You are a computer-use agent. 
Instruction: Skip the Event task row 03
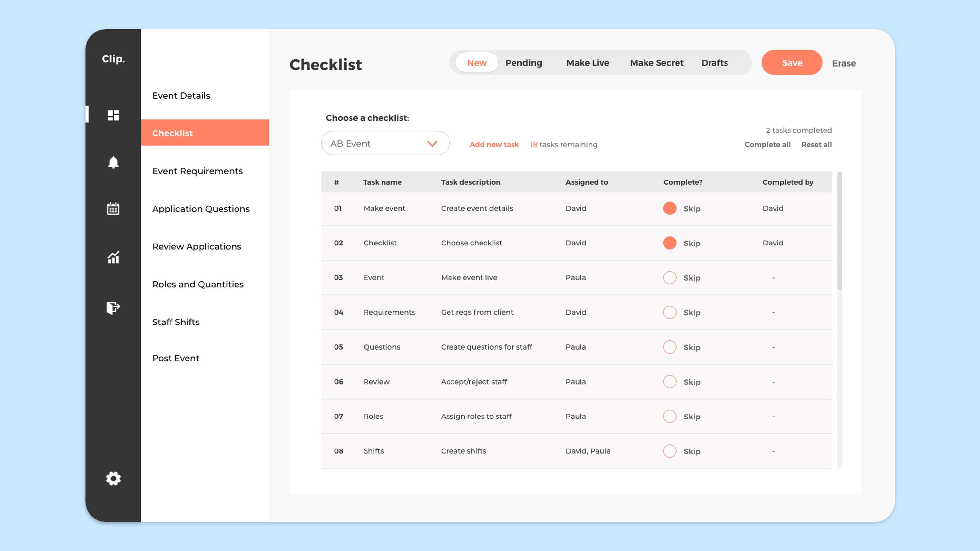click(x=692, y=277)
